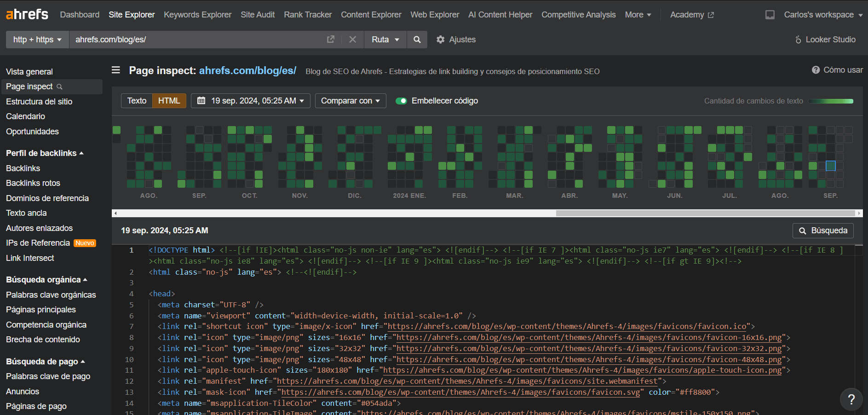The image size is (868, 415).
Task: Open help with the question mark bubble
Action: [851, 399]
